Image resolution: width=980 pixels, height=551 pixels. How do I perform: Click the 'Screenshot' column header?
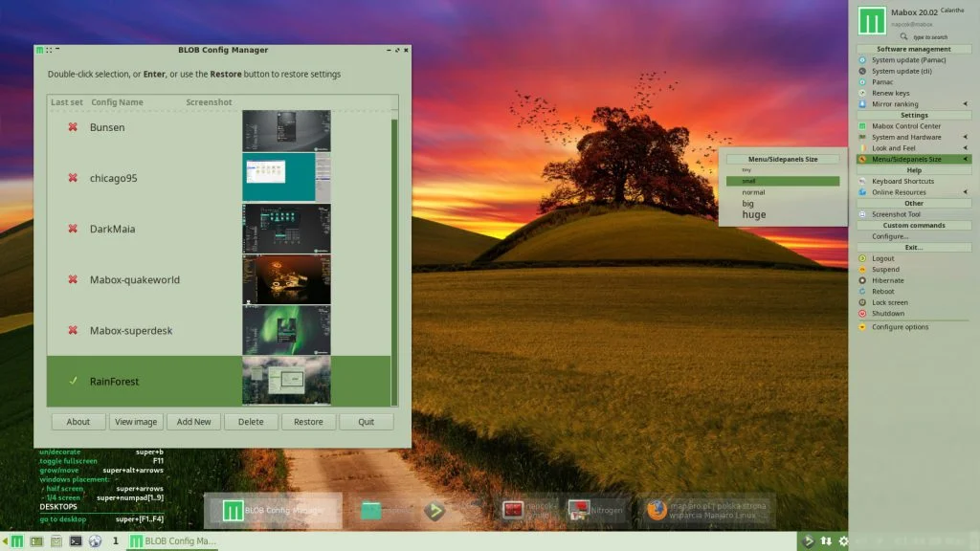209,102
